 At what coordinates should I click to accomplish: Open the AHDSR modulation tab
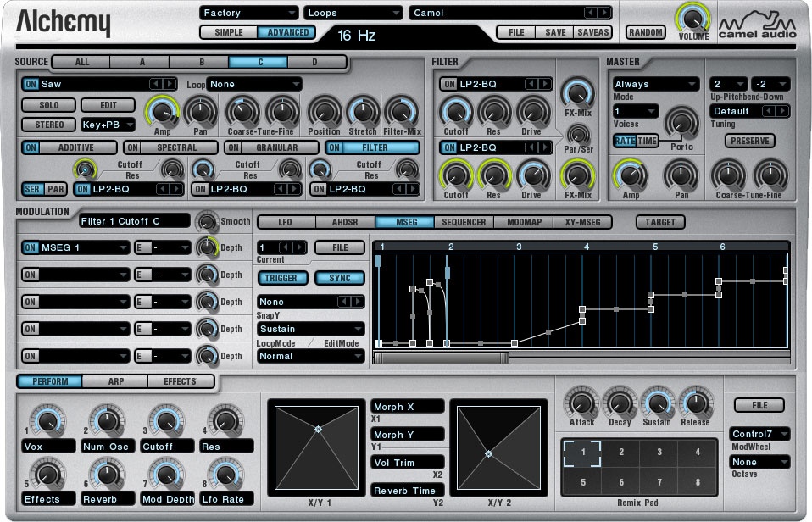coord(345,222)
